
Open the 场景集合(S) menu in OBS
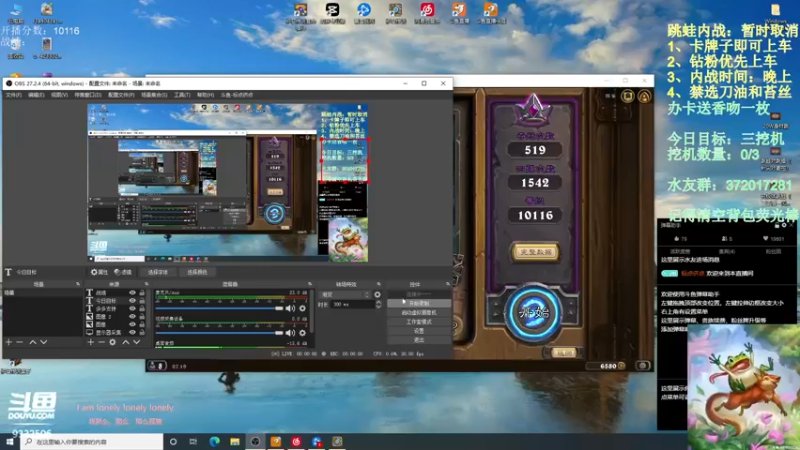(x=154, y=95)
